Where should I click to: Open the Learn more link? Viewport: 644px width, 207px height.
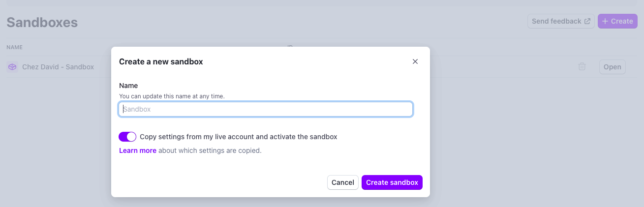138,150
